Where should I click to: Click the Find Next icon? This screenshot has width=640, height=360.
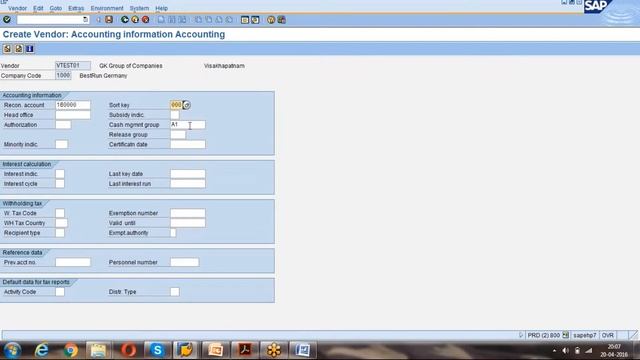[x=182, y=20]
